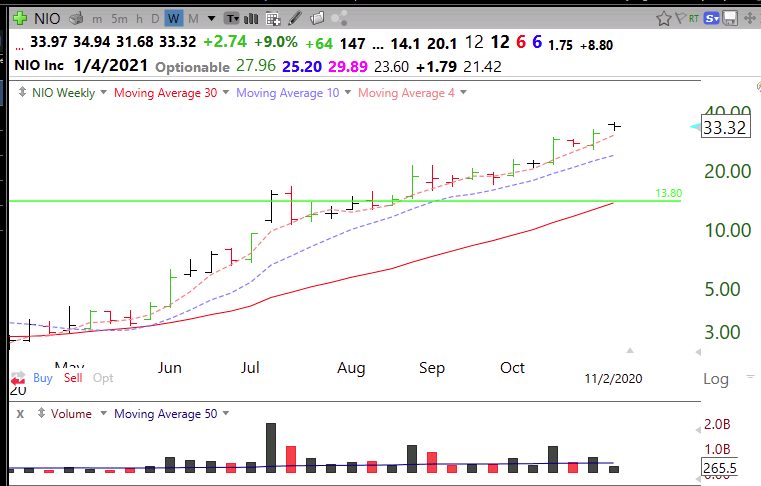Click the 265.5 volume value label
Viewport: 761px width, 486px height.
[720, 468]
